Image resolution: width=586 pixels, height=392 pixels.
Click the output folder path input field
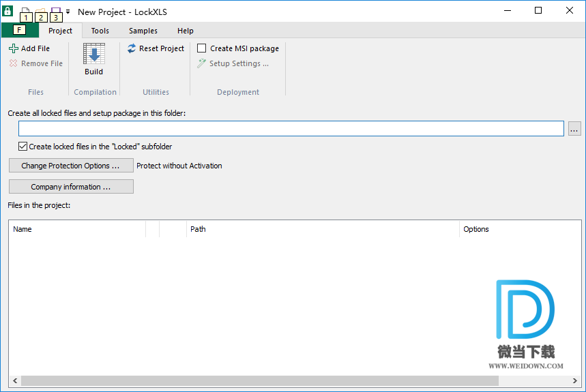tap(291, 128)
